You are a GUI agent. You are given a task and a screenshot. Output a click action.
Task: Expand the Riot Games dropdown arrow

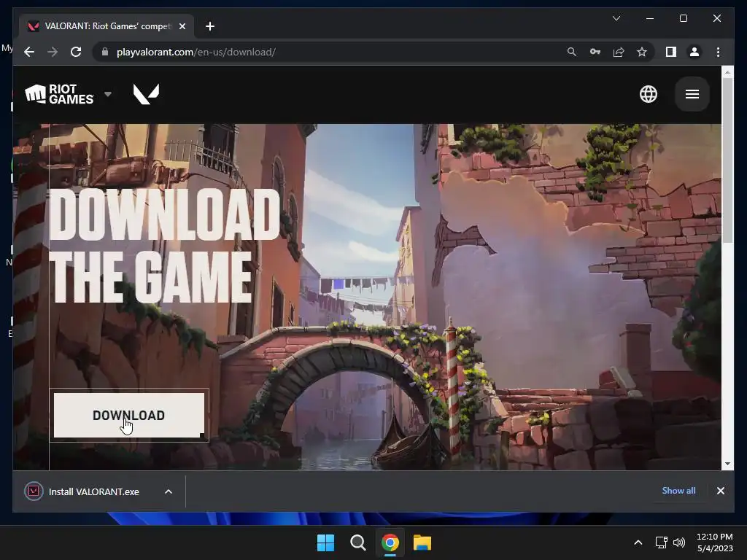pyautogui.click(x=108, y=94)
